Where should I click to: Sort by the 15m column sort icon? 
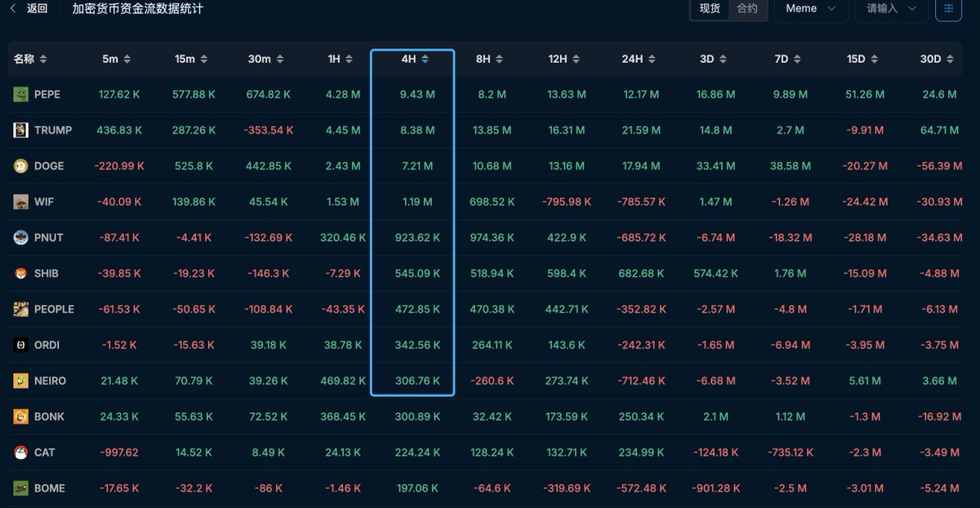tap(204, 60)
